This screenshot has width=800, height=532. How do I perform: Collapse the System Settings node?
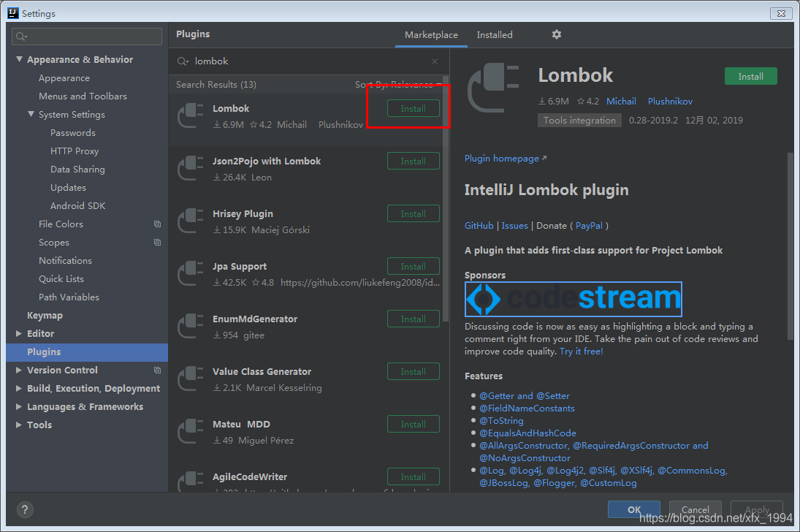(x=31, y=114)
